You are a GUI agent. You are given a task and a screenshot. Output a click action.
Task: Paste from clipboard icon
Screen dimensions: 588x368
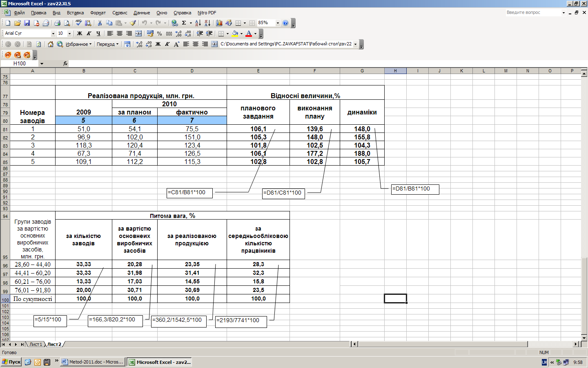click(118, 23)
